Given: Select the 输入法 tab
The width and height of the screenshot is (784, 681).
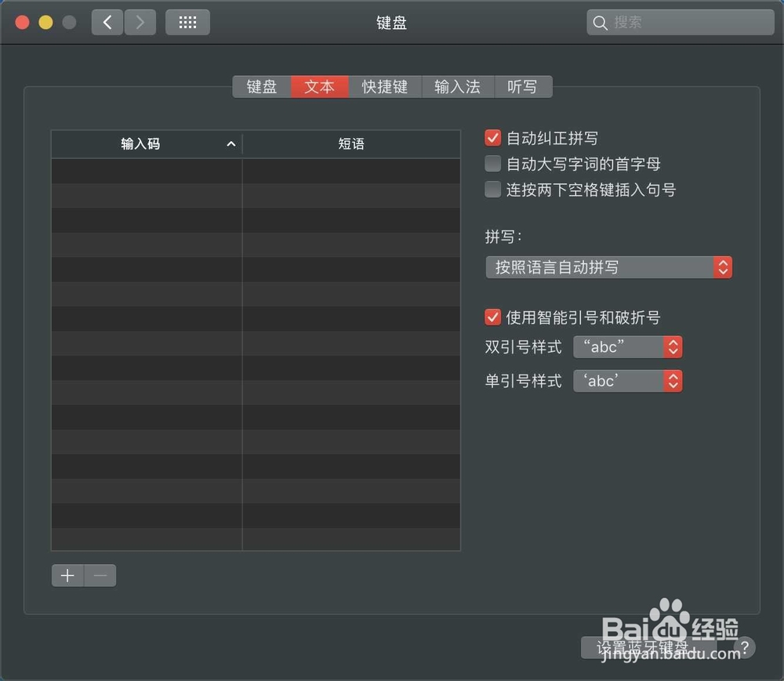Looking at the screenshot, I should coord(458,86).
